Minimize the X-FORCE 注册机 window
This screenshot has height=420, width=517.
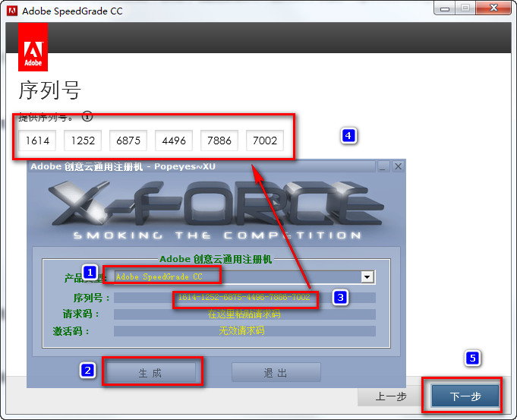coord(383,166)
